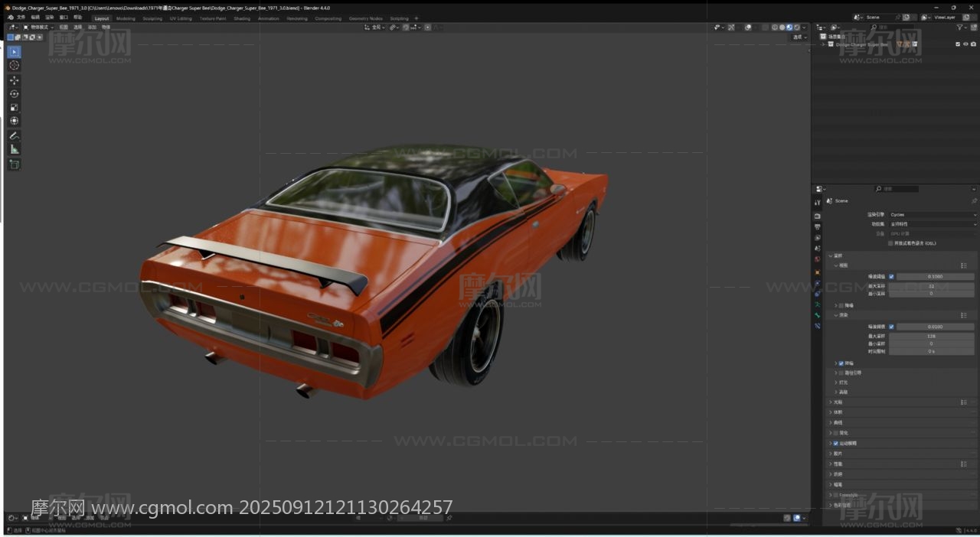Switch to the UV Editing workspace tab
This screenshot has height=537, width=980.
[181, 18]
